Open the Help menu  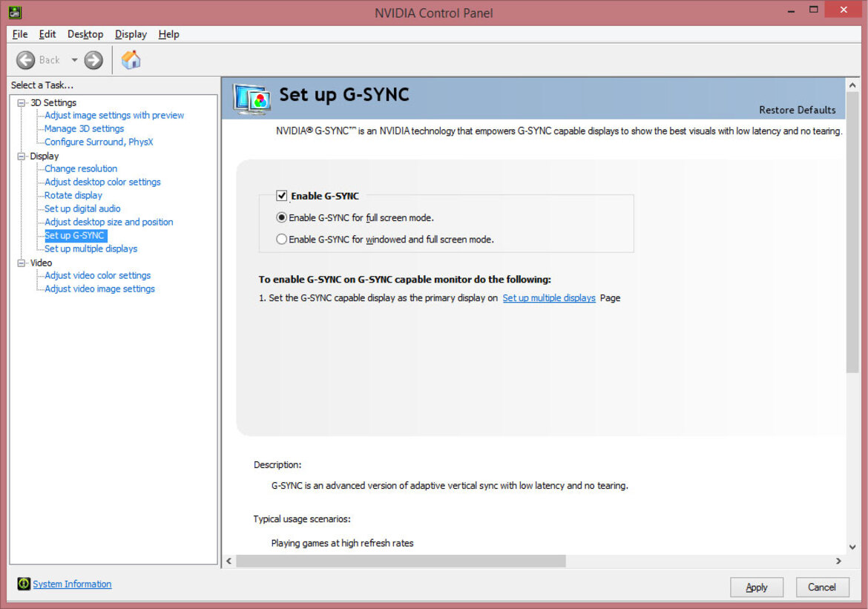coord(169,34)
